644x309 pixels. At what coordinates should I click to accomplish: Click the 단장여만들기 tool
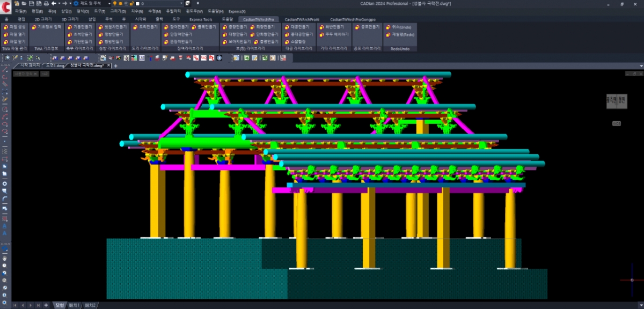(178, 34)
